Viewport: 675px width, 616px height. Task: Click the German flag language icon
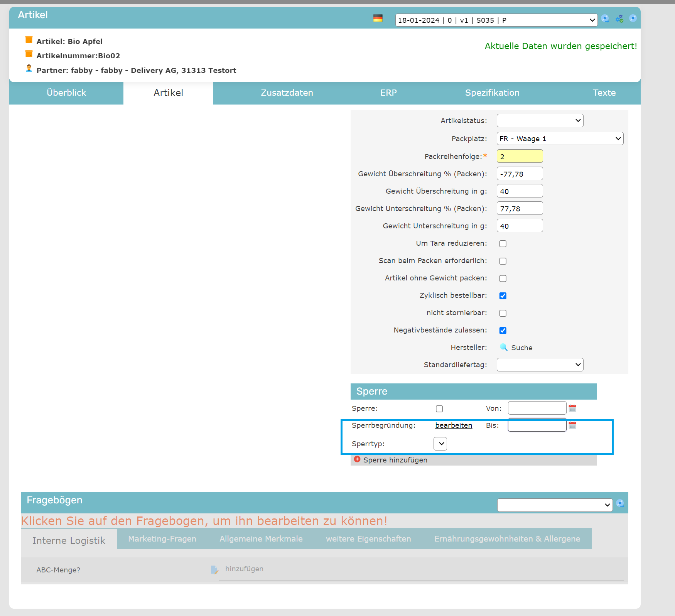coord(378,18)
